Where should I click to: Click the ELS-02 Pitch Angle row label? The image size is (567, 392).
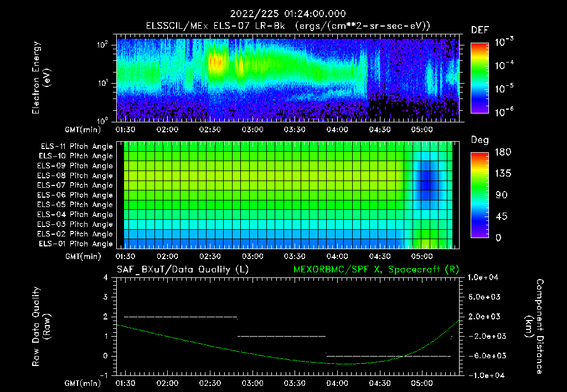(75, 234)
